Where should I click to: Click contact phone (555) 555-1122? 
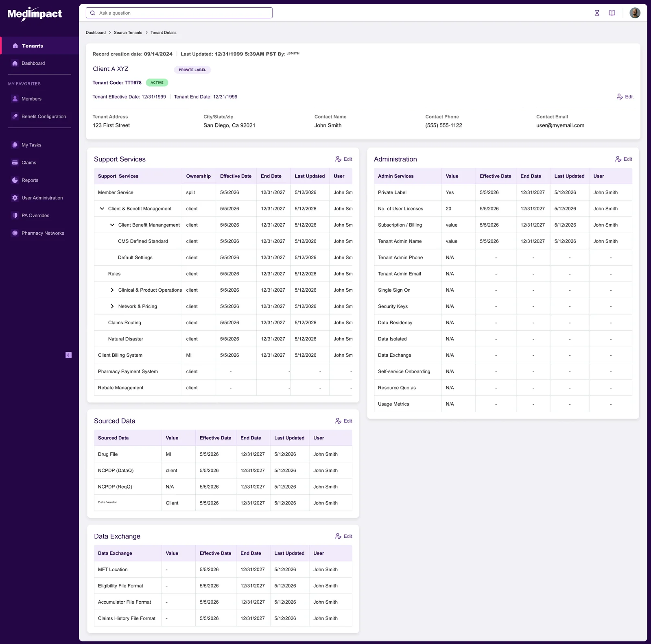(443, 125)
